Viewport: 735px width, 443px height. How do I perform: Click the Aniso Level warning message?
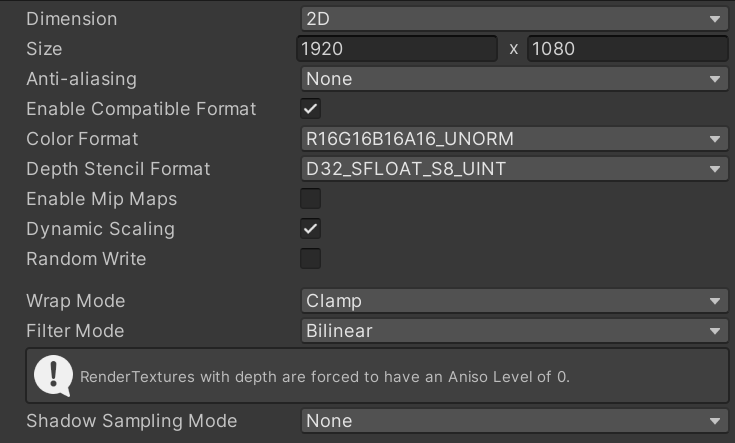(324, 377)
